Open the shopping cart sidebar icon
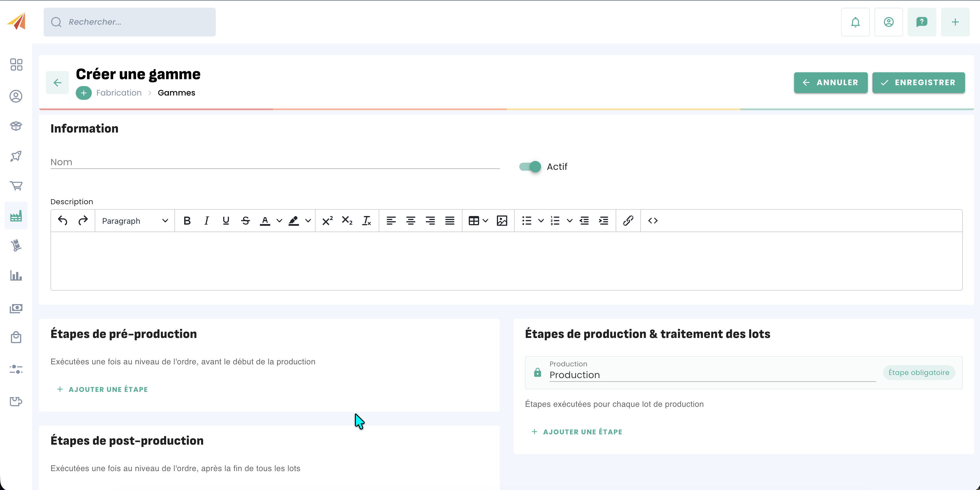 point(16,186)
